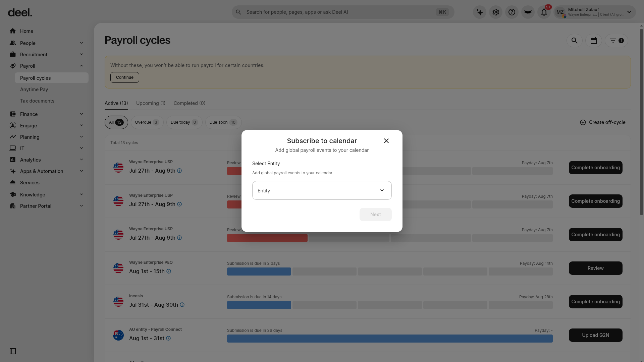
Task: Open the settings gear icon
Action: pos(496,12)
